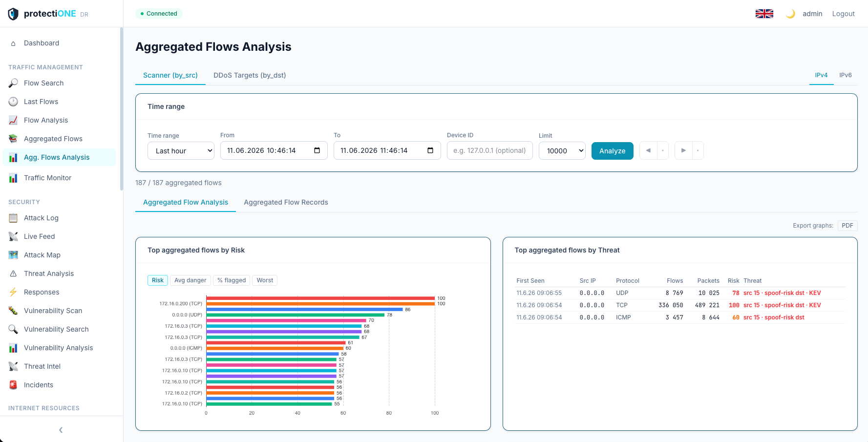Toggle dark mode with moon icon
The height and width of the screenshot is (442, 868).
click(x=790, y=14)
